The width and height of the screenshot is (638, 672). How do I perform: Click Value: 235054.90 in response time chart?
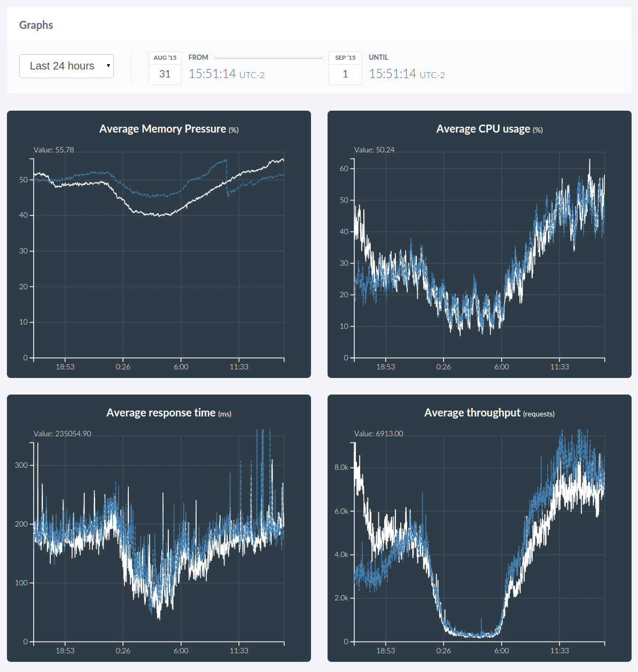(63, 434)
